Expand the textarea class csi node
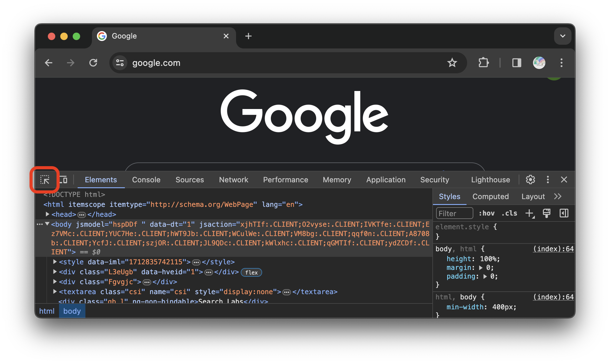The width and height of the screenshot is (610, 364). (55, 291)
